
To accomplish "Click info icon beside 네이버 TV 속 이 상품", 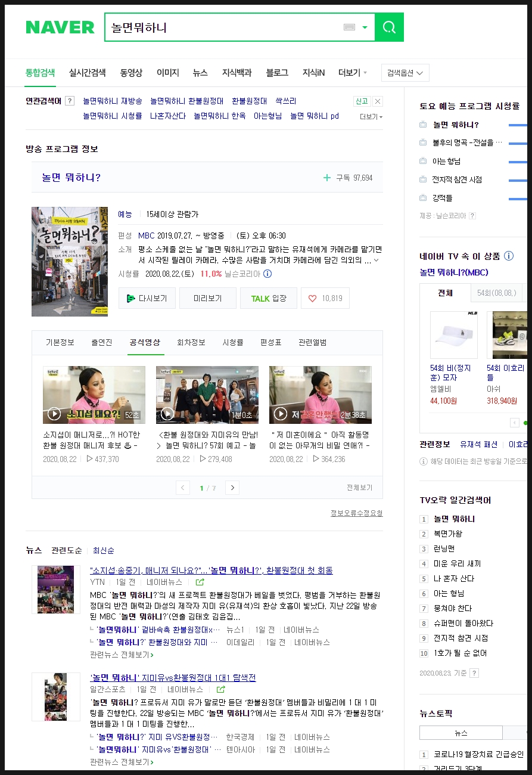I will pos(509,256).
